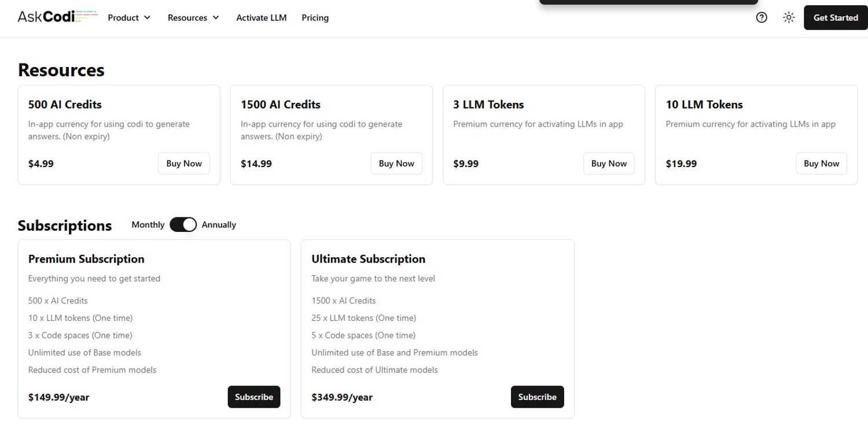Click "Everything you need to get started" text
The width and height of the screenshot is (868, 440).
(94, 279)
